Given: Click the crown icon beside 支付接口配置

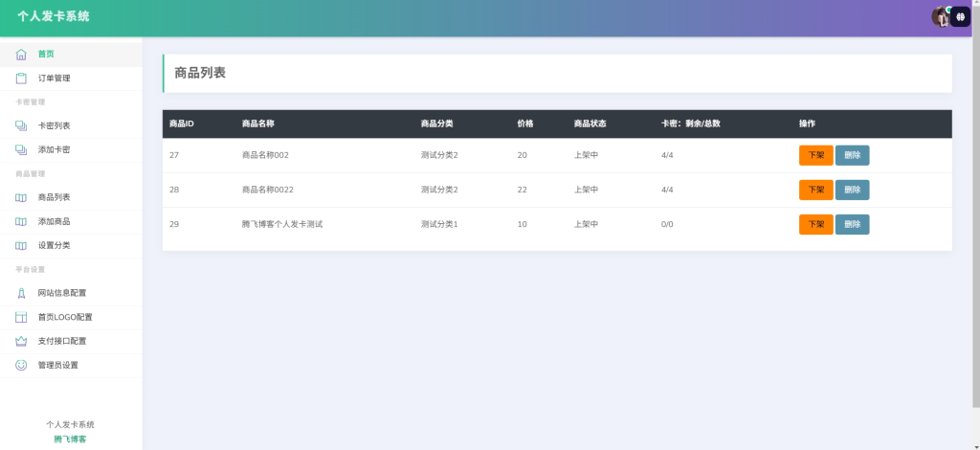Looking at the screenshot, I should click(x=21, y=341).
